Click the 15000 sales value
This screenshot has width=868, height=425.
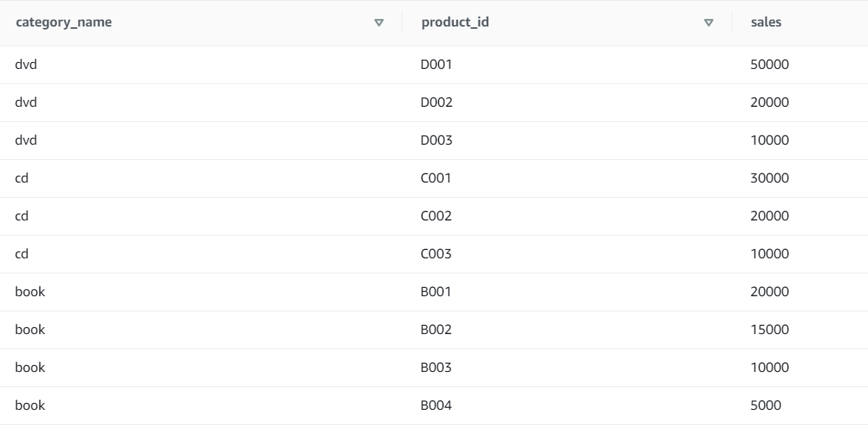pyautogui.click(x=769, y=330)
